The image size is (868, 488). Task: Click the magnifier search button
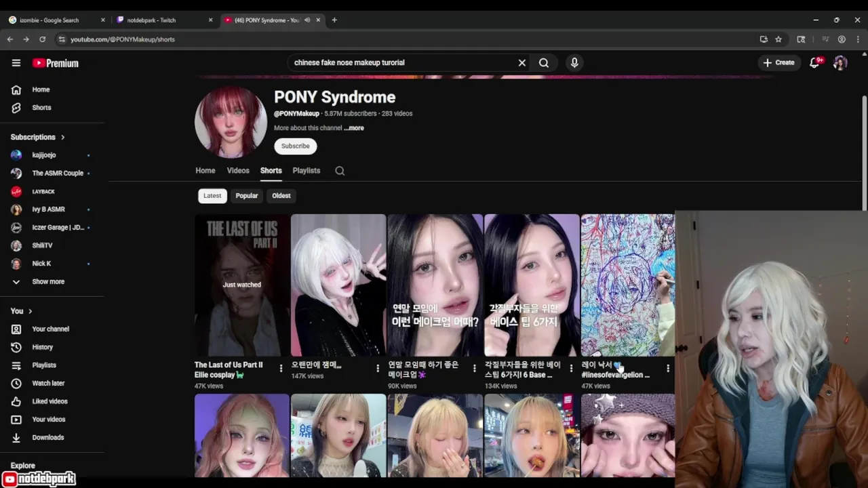coord(544,62)
